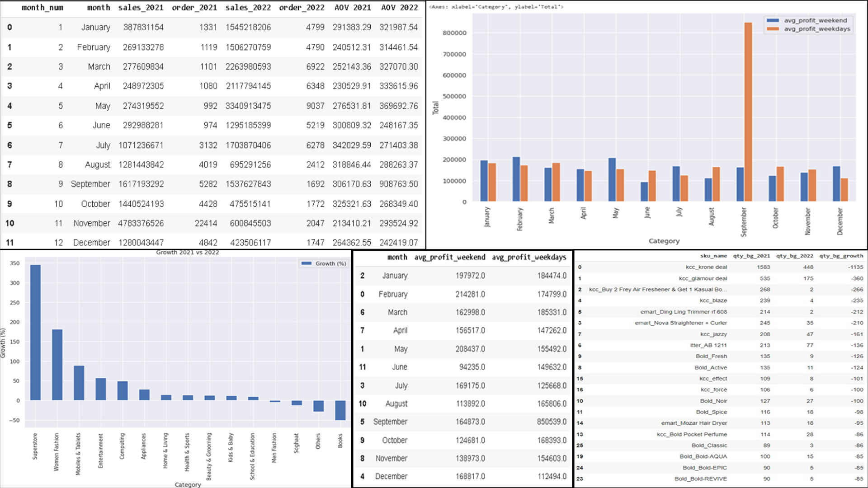Click the Category axis label on profit chart
The height and width of the screenshot is (488, 868).
coord(664,241)
